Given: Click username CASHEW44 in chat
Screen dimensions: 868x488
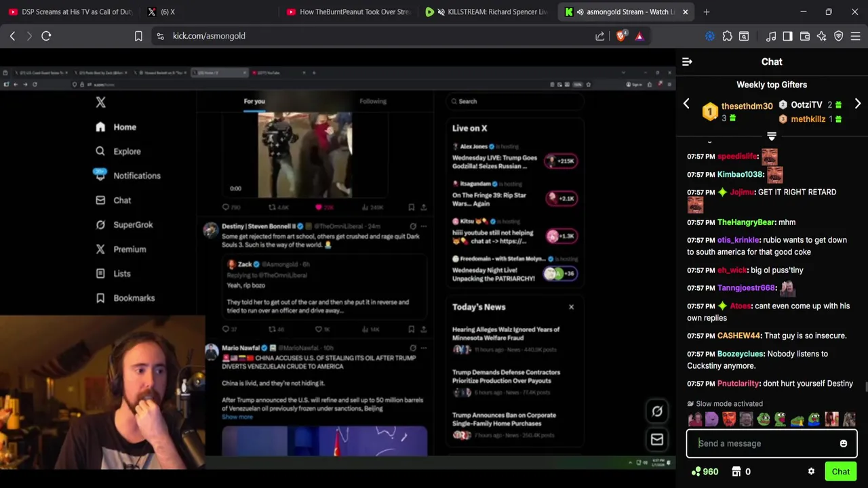Looking at the screenshot, I should click(739, 335).
